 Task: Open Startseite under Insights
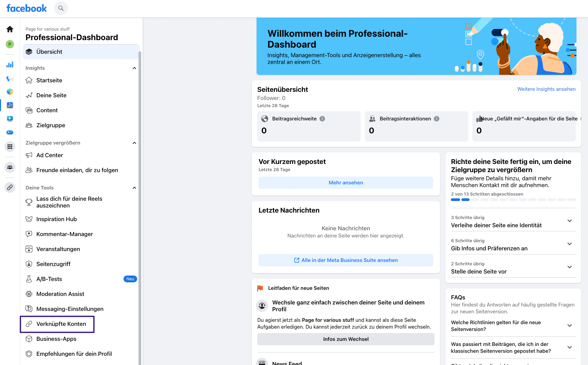[x=81, y=80]
